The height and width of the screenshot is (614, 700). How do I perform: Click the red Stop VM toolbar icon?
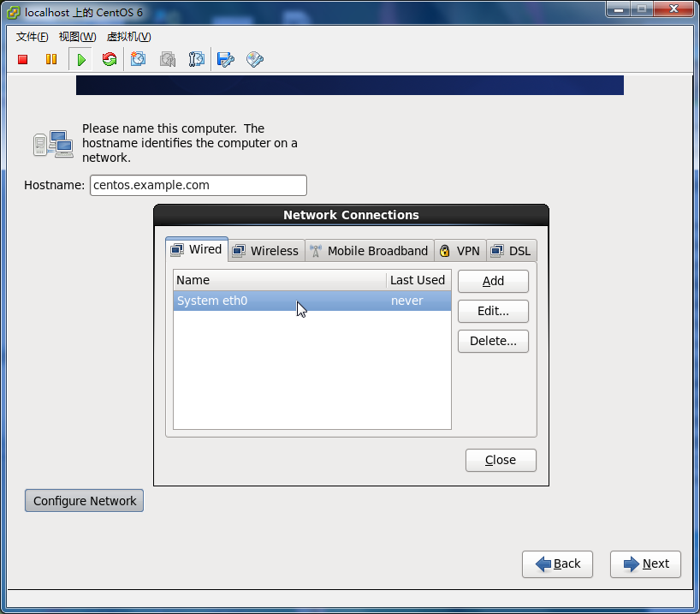(x=23, y=59)
